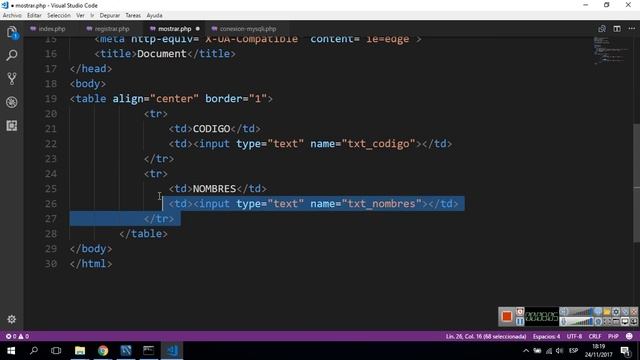Open Windows taskbar search
The image size is (640, 360).
tap(34, 351)
